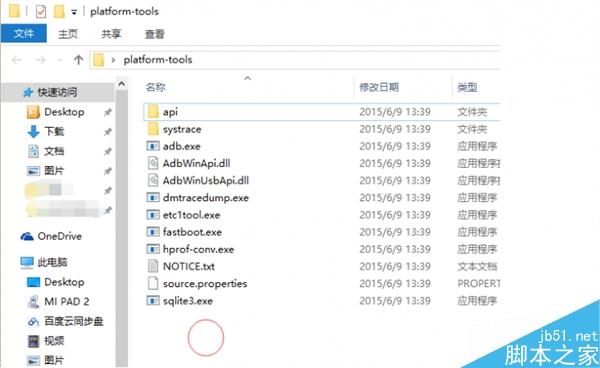The image size is (600, 368).
Task: Click the 视频 videos icon
Action: click(x=33, y=341)
